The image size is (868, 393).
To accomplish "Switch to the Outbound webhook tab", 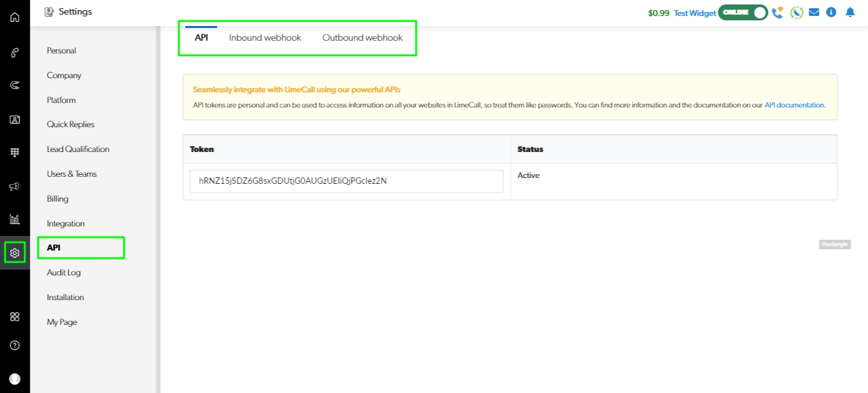I will (x=362, y=38).
